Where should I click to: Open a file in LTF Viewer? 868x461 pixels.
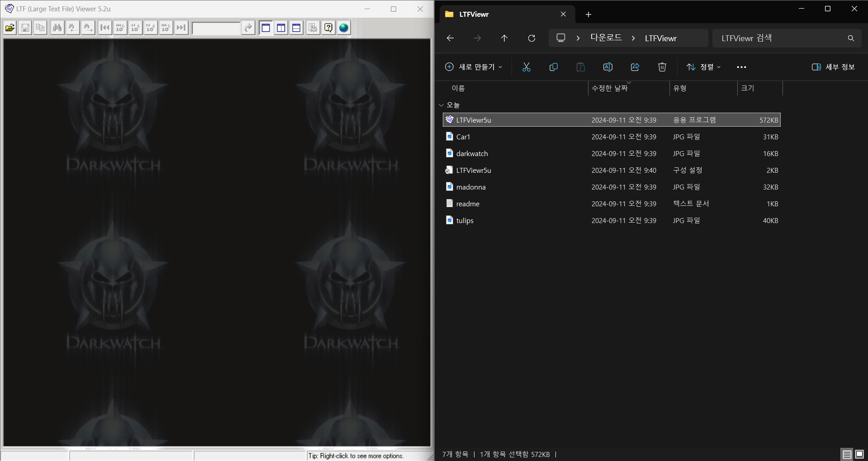pyautogui.click(x=10, y=28)
